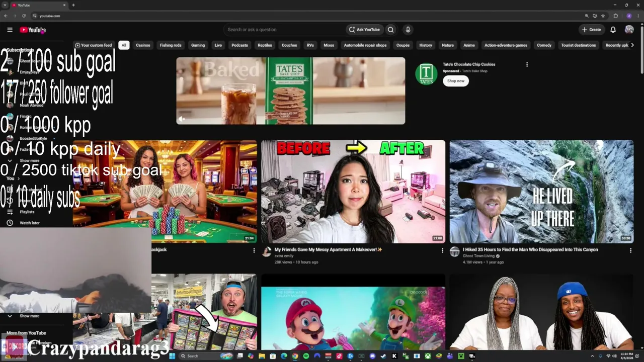Open extra emily channel avatar

(x=267, y=252)
